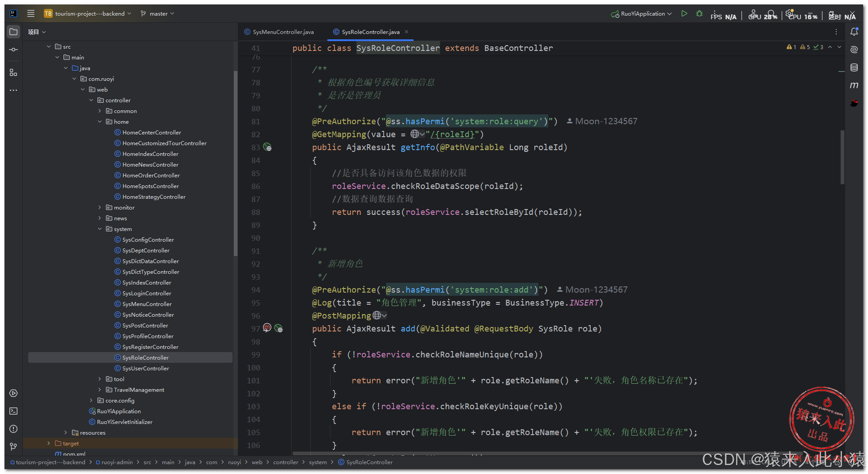The height and width of the screenshot is (474, 868).
Task: Collapse the system package
Action: (100, 229)
